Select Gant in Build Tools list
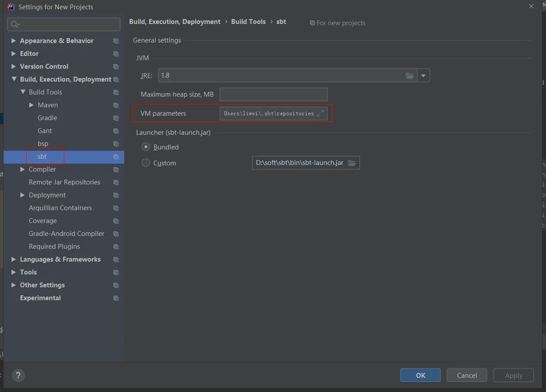Viewport: 546px width, 392px height. pos(45,131)
